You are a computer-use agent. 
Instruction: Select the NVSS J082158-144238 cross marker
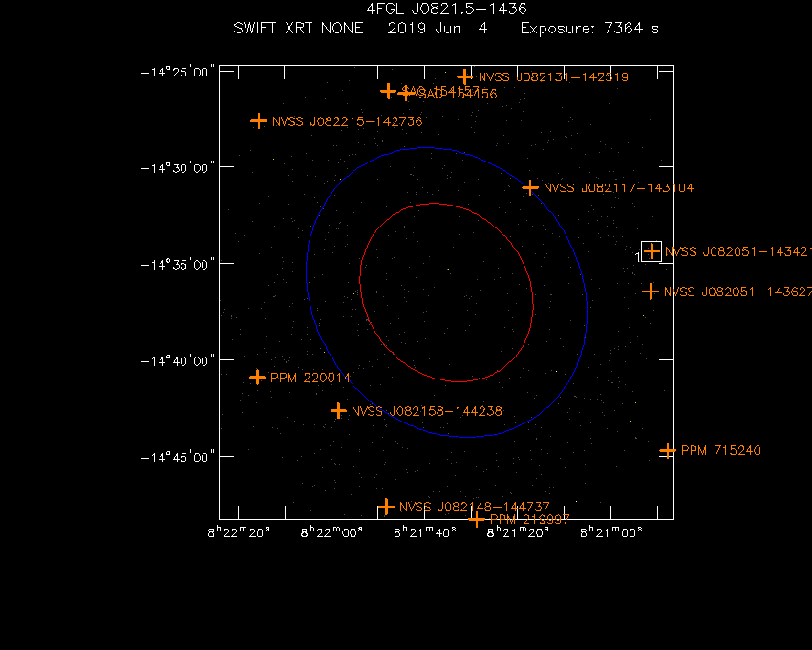point(338,410)
